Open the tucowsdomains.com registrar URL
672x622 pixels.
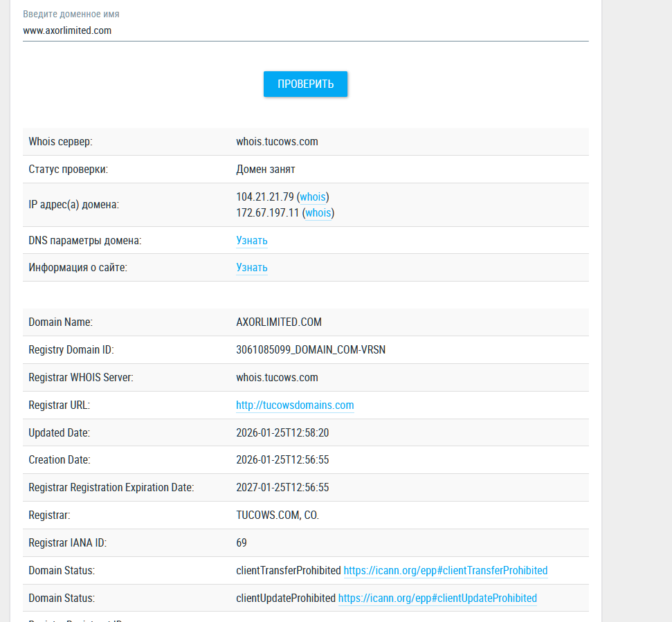point(295,405)
